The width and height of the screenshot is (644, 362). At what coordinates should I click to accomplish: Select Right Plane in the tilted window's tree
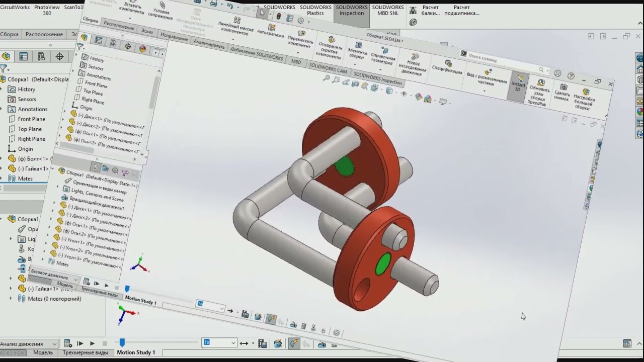(x=92, y=100)
